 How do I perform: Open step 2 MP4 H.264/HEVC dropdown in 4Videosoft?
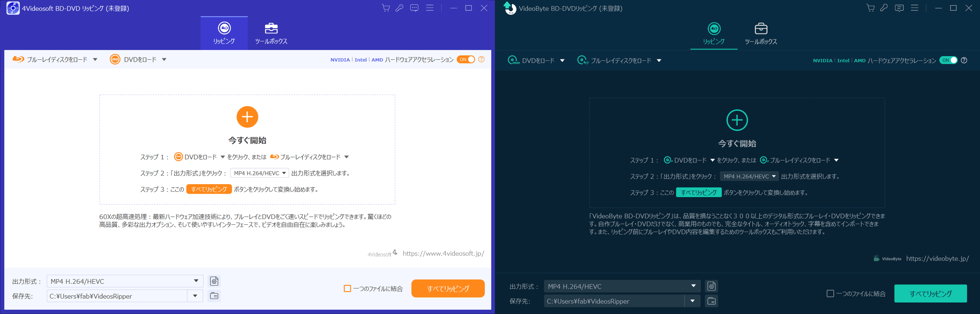point(260,173)
